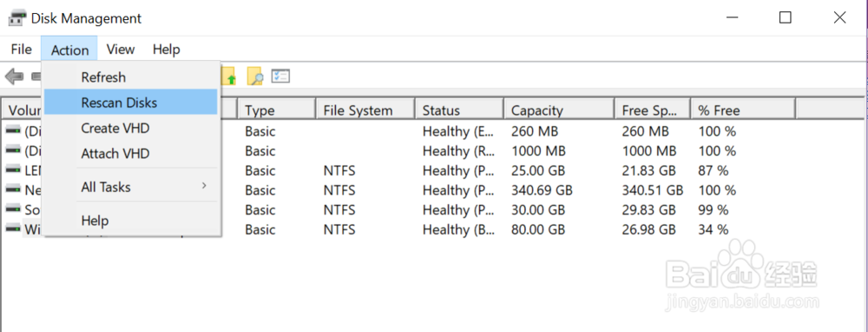The width and height of the screenshot is (868, 332).
Task: Choose Rescan Disks from Action menu
Action: [x=131, y=103]
